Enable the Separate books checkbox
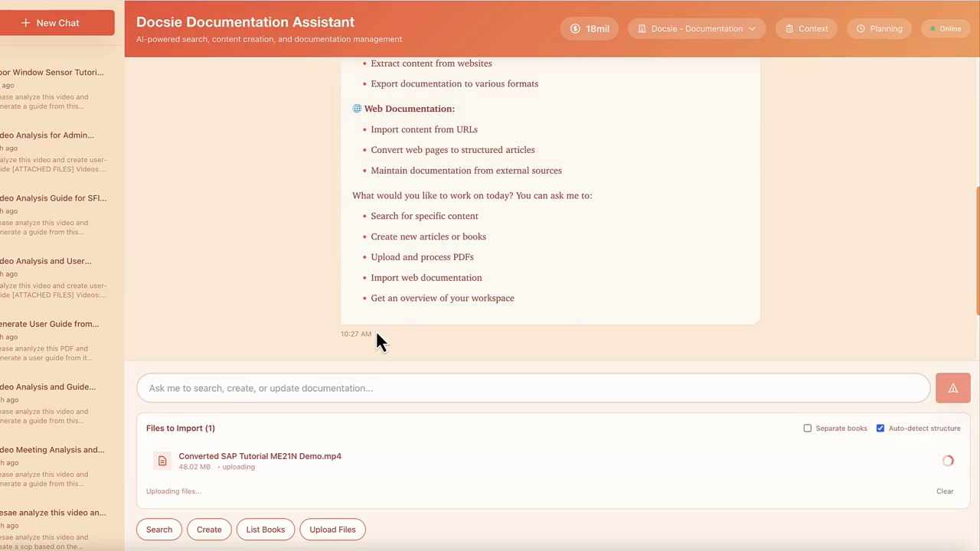This screenshot has width=980, height=551. (x=808, y=428)
